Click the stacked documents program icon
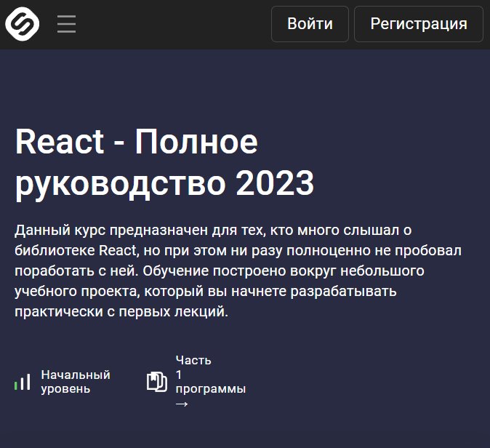 click(x=156, y=382)
